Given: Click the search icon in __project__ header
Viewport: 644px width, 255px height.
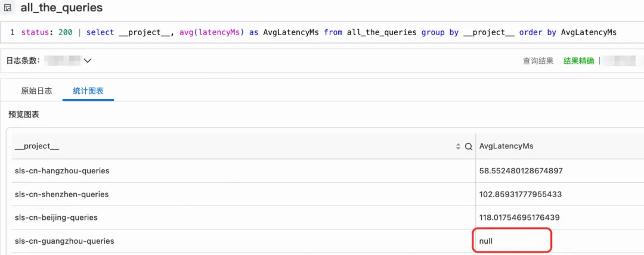Looking at the screenshot, I should [468, 147].
